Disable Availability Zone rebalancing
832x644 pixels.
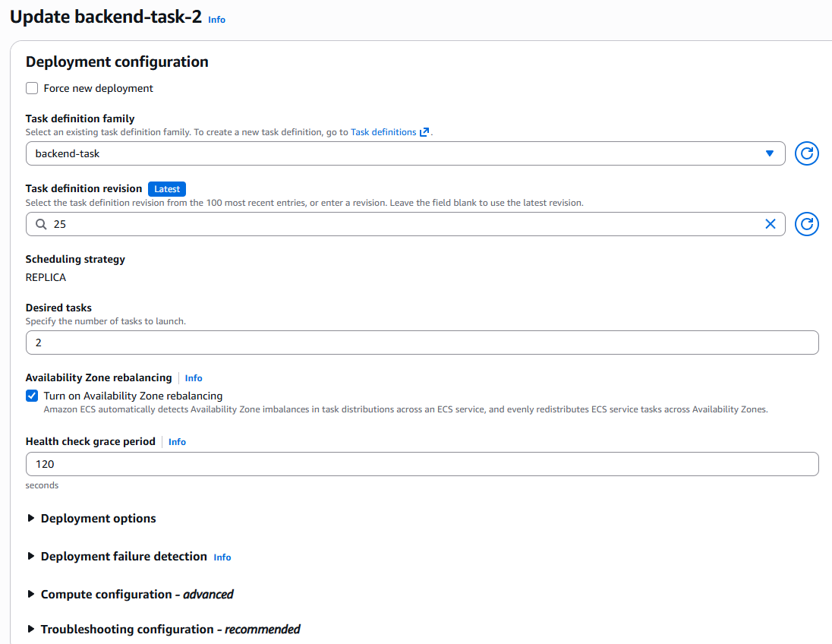(31, 396)
